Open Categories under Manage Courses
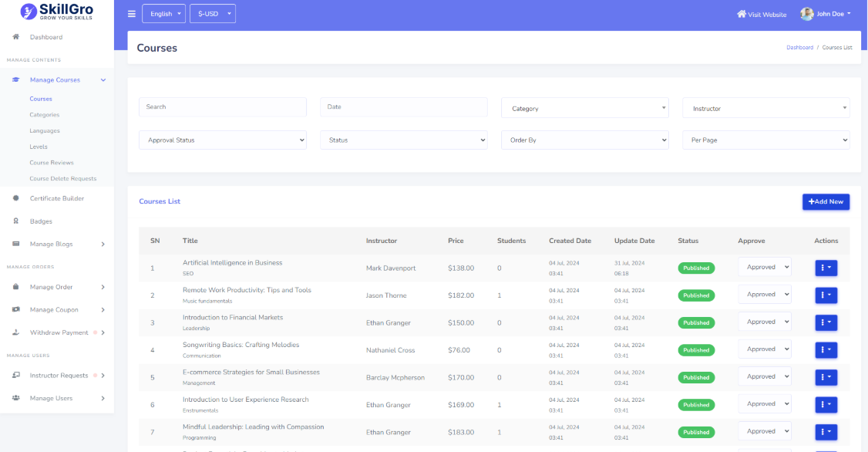Viewport: 868px width, 452px height. tap(45, 115)
